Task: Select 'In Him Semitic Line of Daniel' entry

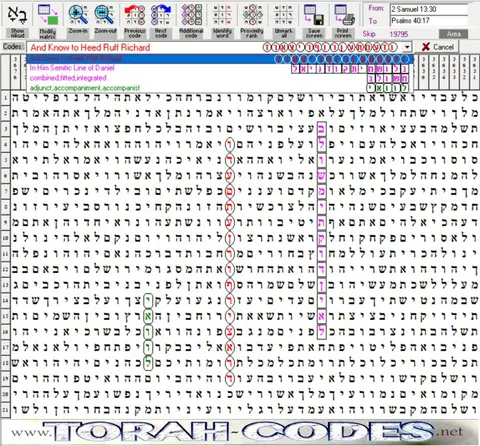Action: pos(220,68)
